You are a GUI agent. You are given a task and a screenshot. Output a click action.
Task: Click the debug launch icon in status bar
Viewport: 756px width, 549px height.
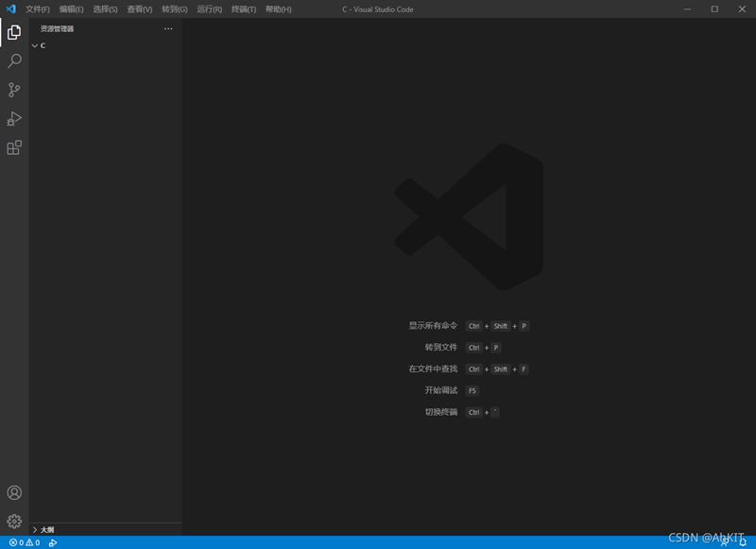(x=53, y=543)
